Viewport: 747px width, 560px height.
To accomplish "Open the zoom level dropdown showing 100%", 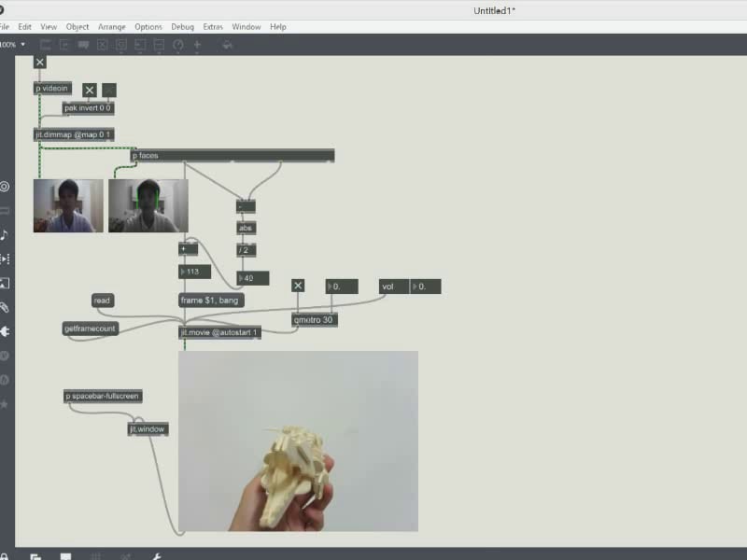I will tap(13, 44).
